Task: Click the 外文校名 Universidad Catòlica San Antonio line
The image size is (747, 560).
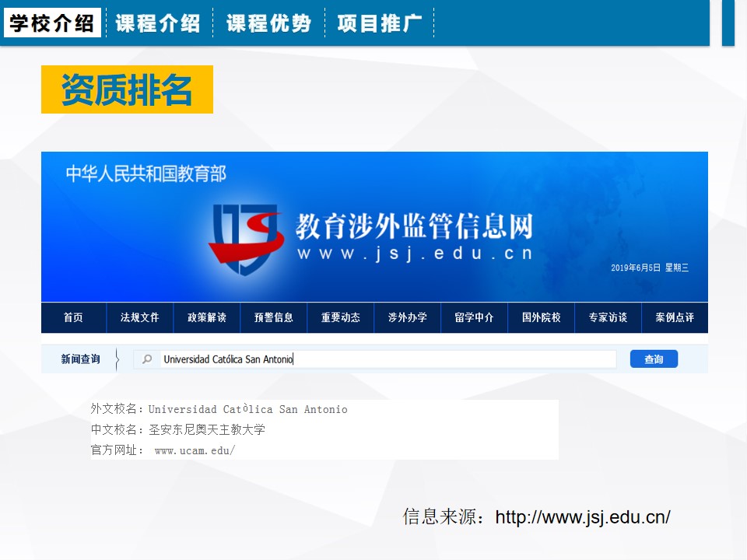Action: click(x=219, y=409)
